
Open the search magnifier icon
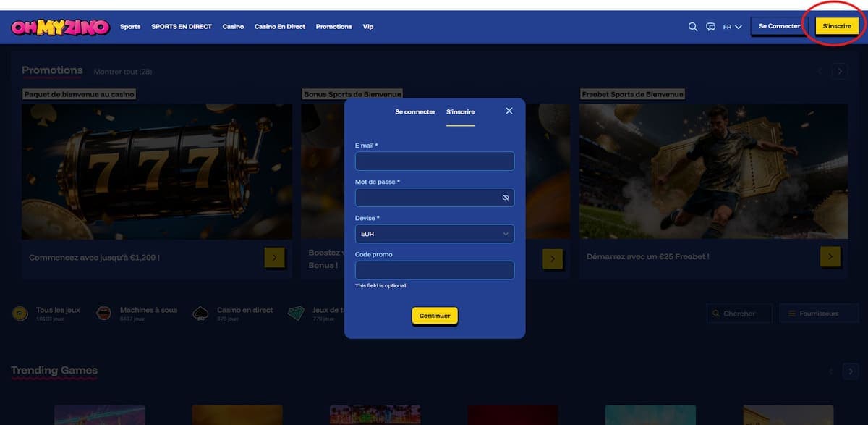coord(692,27)
